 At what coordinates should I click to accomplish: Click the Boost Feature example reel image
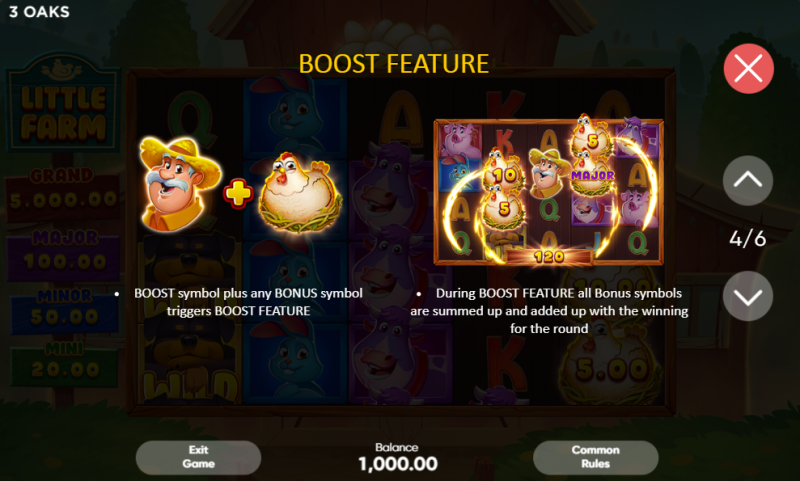tap(548, 191)
